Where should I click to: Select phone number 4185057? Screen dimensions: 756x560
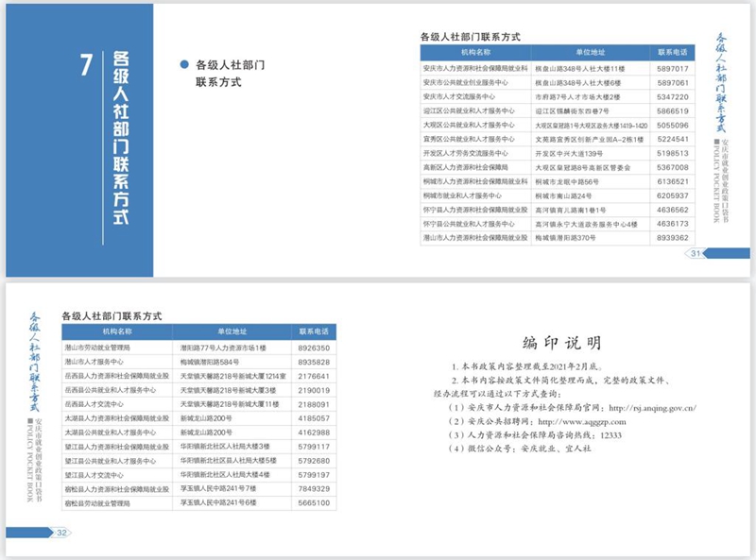pyautogui.click(x=314, y=418)
